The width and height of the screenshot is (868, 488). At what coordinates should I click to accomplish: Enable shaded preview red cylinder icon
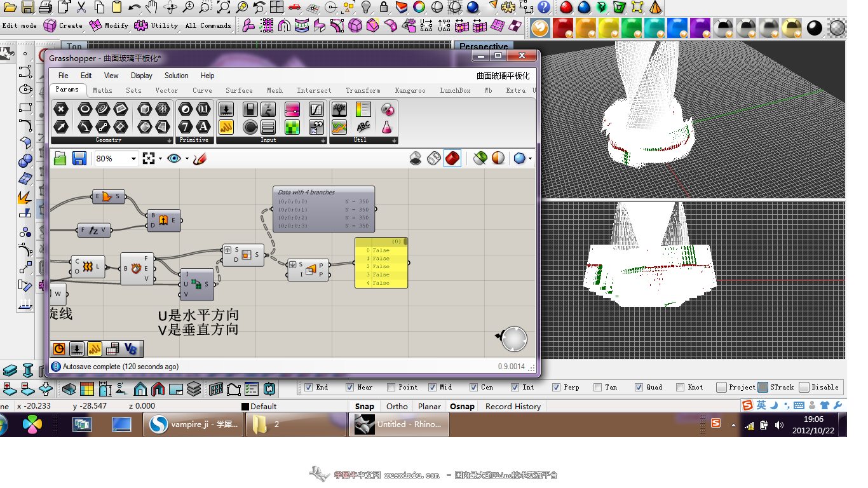coord(452,158)
